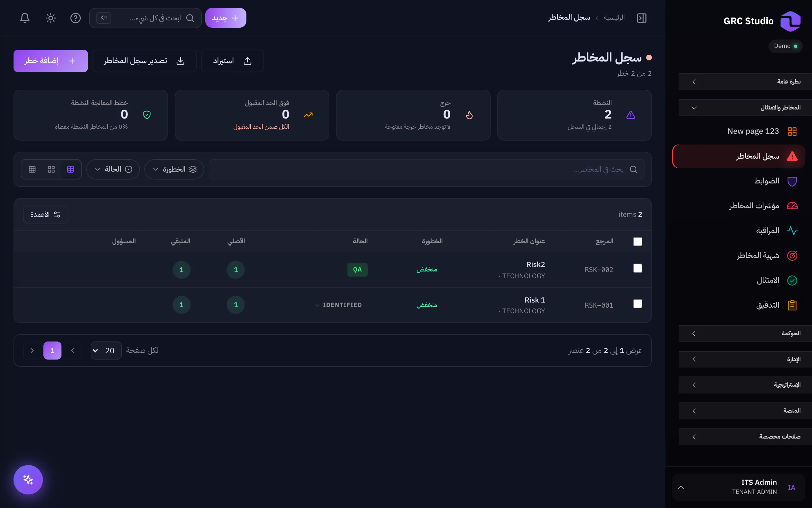This screenshot has width=812, height=508.
Task: Collapse sidebar with panel toggle icon
Action: point(641,18)
